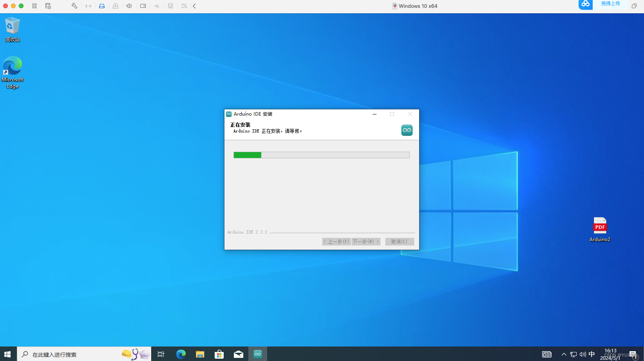Click the 拖拽上传 upload label
644x361 pixels.
coord(611,4)
